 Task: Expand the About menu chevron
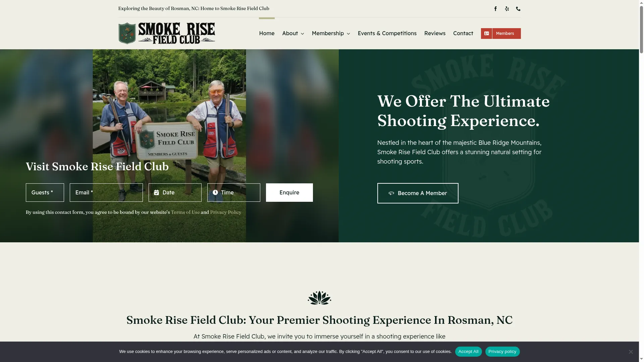302,34
